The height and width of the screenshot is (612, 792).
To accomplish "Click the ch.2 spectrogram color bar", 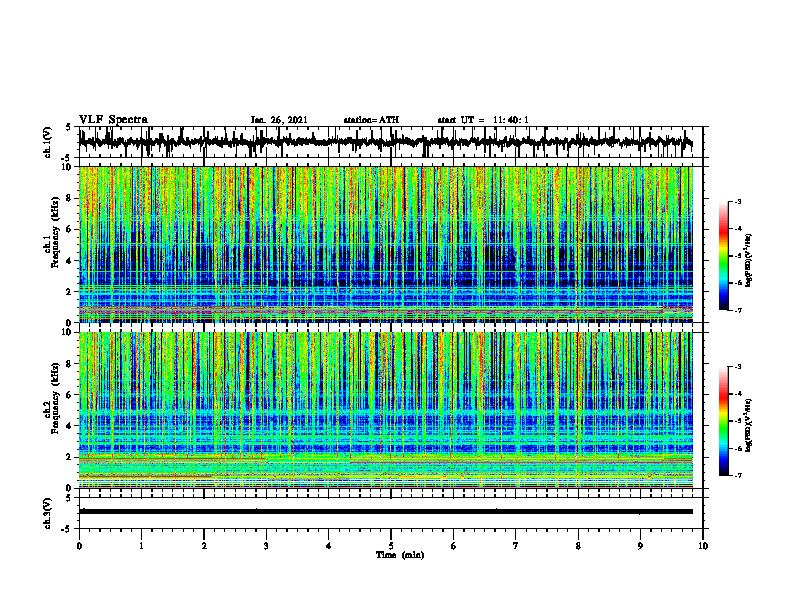I will pos(723,421).
